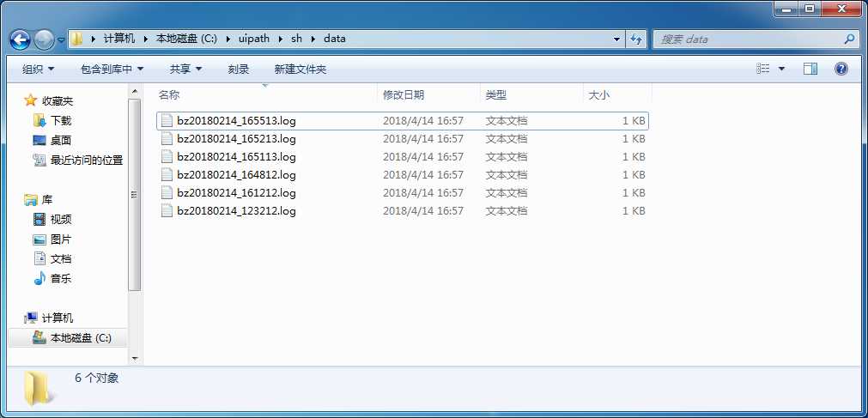868x418 pixels.
Task: Open the 文档 library
Action: tap(52, 259)
